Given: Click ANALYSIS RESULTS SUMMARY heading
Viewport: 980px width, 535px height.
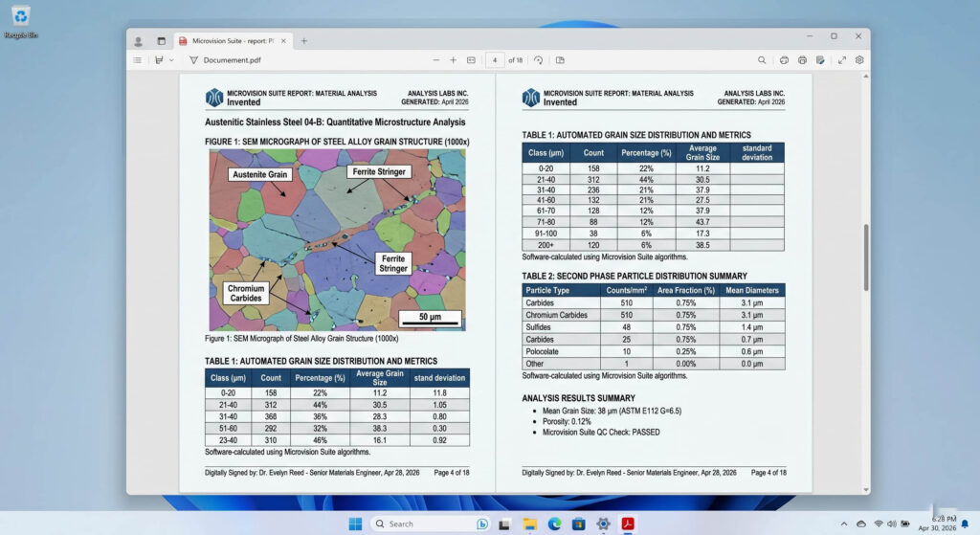Looking at the screenshot, I should click(578, 398).
